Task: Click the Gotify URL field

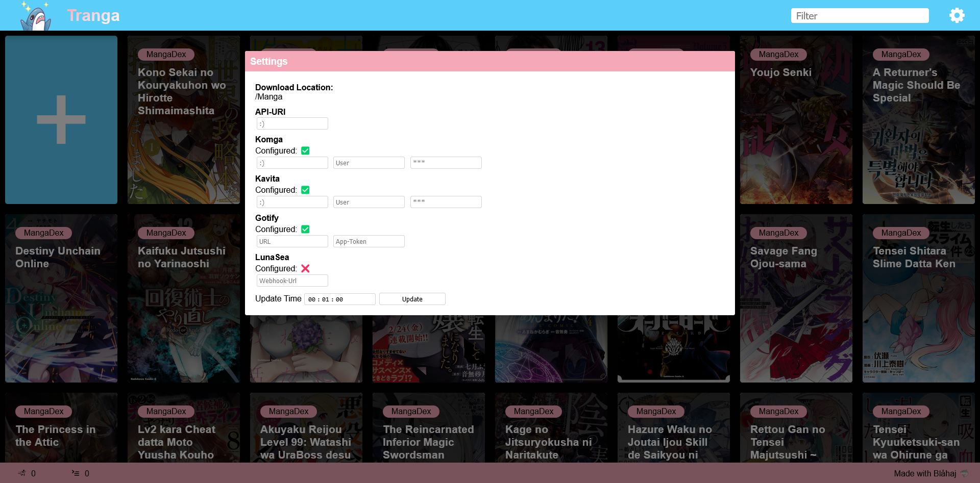Action: [292, 241]
